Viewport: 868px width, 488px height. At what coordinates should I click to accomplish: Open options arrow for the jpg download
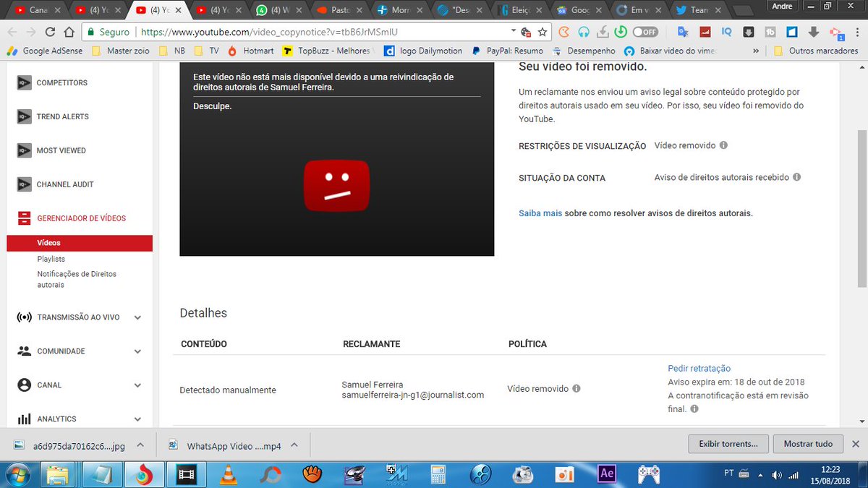140,445
